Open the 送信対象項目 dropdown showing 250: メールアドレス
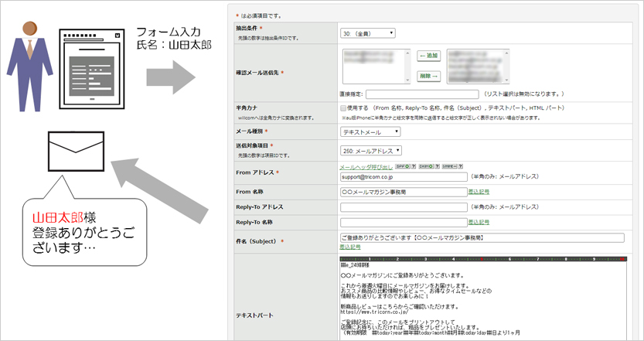644x341 pixels. tap(371, 151)
